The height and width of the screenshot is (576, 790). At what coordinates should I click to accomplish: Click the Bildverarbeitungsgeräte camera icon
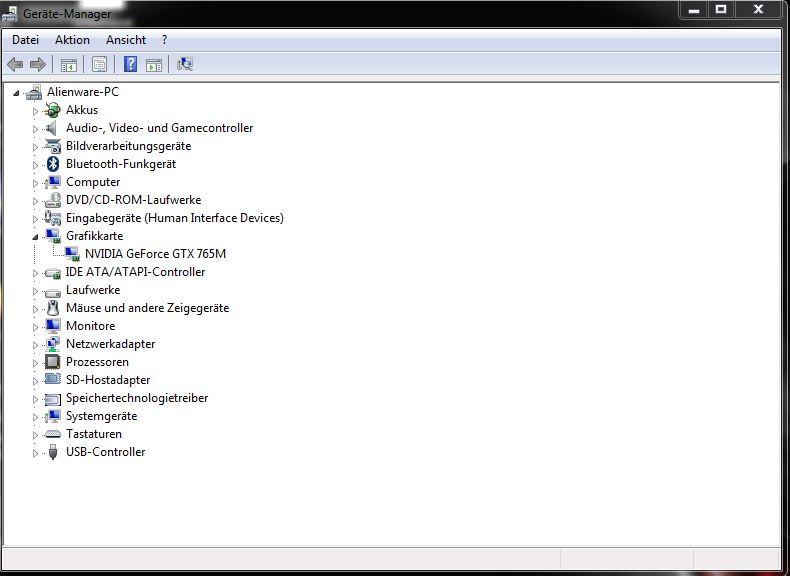coord(52,146)
